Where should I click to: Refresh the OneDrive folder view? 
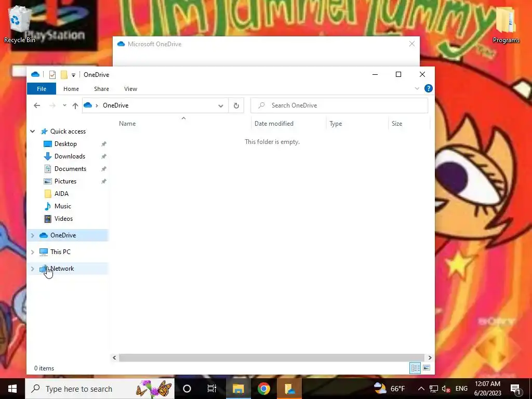tap(236, 106)
